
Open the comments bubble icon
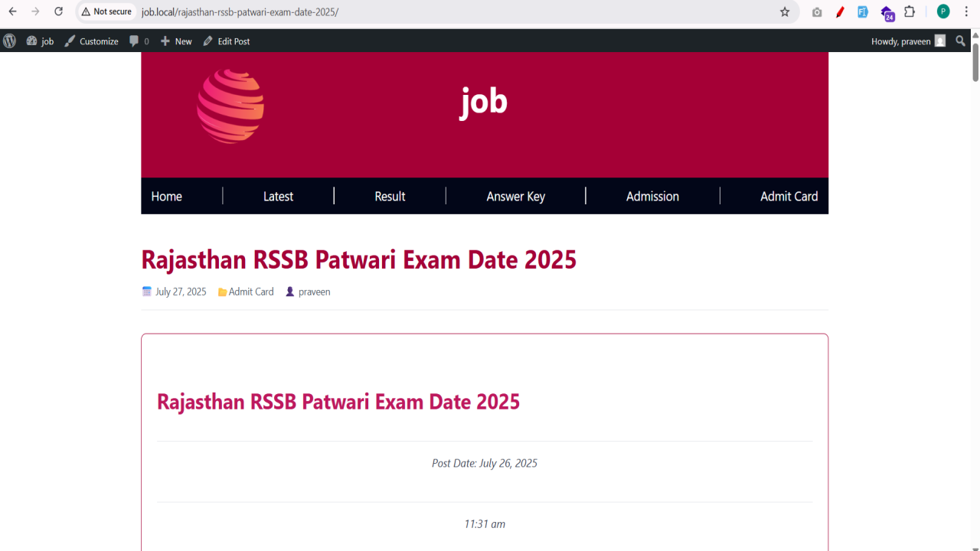click(135, 41)
